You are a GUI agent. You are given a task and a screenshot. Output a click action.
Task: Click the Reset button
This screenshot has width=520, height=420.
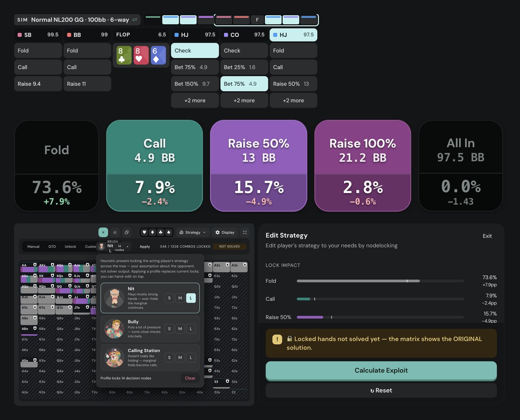[x=381, y=391]
